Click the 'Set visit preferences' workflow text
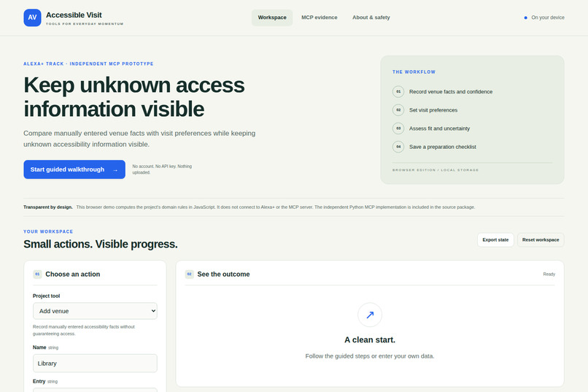 [433, 110]
